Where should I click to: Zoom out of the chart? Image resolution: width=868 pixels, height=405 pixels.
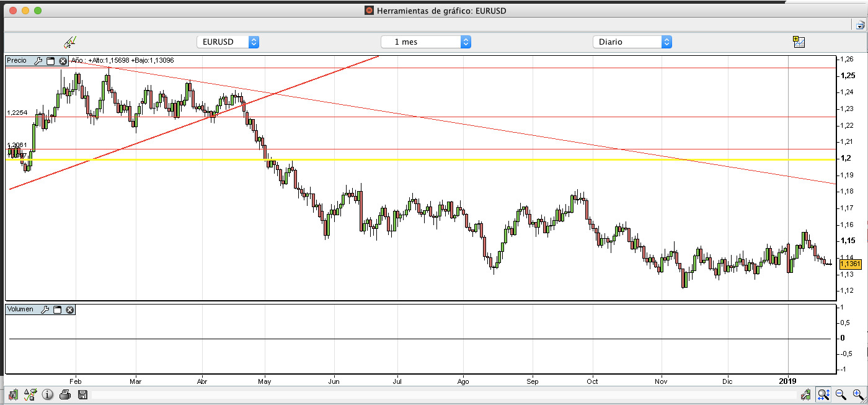click(841, 394)
